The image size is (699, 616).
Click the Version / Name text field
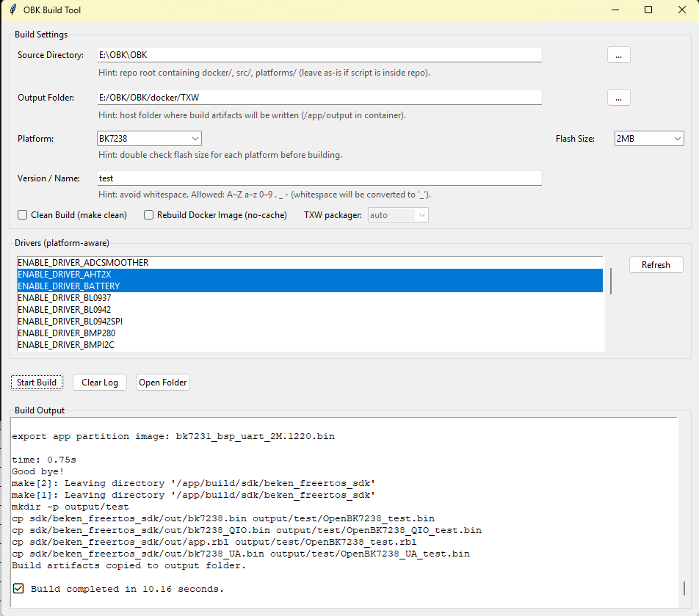coord(319,178)
